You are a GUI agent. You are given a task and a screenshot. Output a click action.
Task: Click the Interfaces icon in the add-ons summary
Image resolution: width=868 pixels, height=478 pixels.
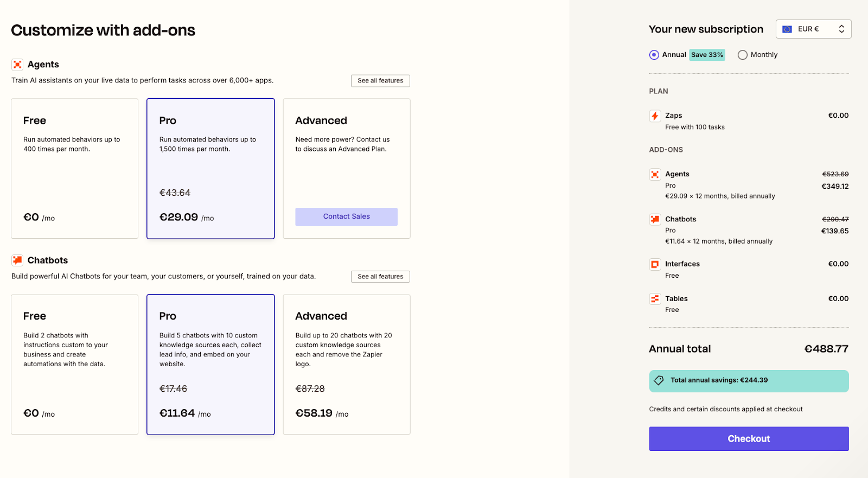(655, 264)
